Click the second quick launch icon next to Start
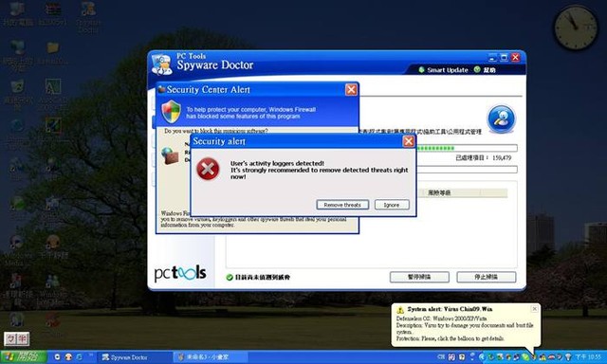Image resolution: width=607 pixels, height=364 pixels. pyautogui.click(x=68, y=357)
